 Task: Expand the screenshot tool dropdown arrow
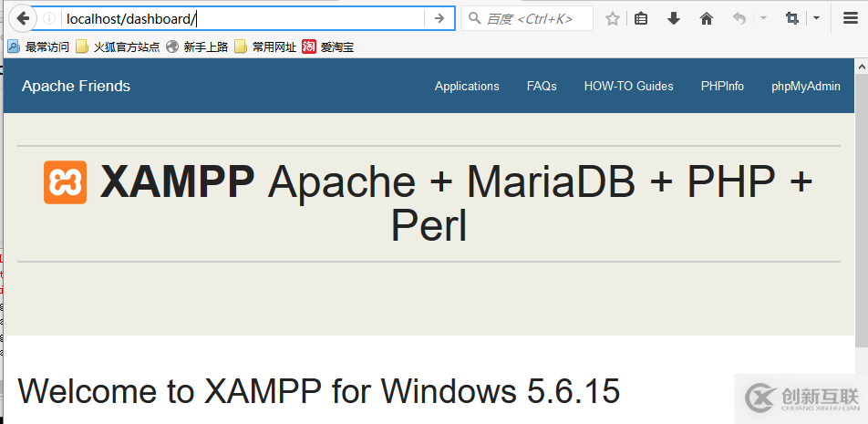coord(816,18)
